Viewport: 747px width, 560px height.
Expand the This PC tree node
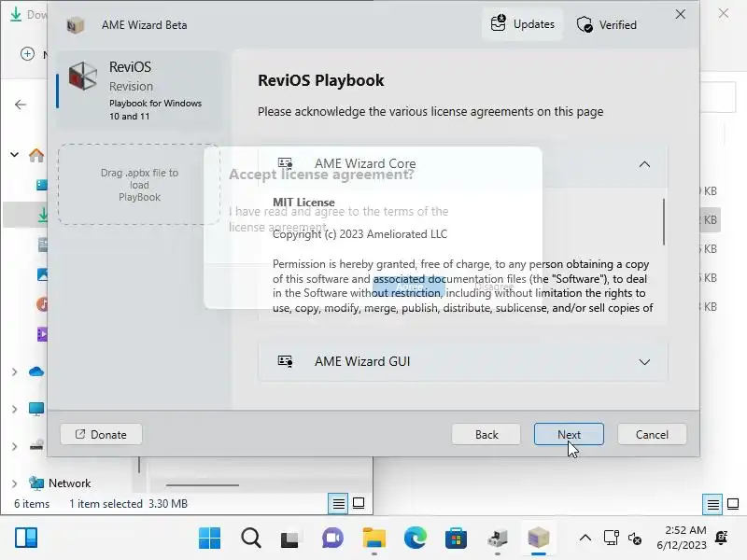pyautogui.click(x=15, y=409)
